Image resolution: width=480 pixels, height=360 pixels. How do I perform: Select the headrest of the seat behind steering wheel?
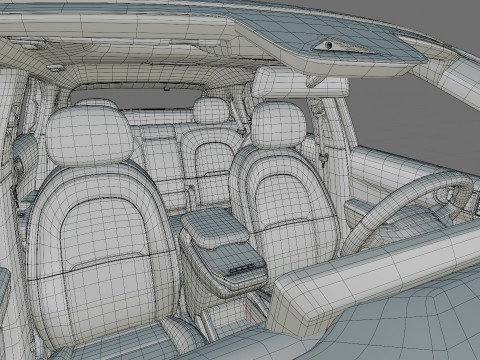tap(278, 125)
